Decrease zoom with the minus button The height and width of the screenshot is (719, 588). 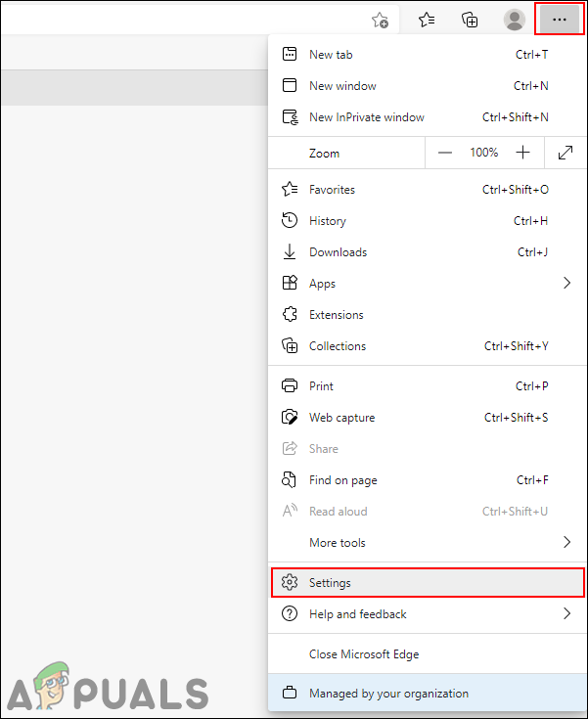445,153
